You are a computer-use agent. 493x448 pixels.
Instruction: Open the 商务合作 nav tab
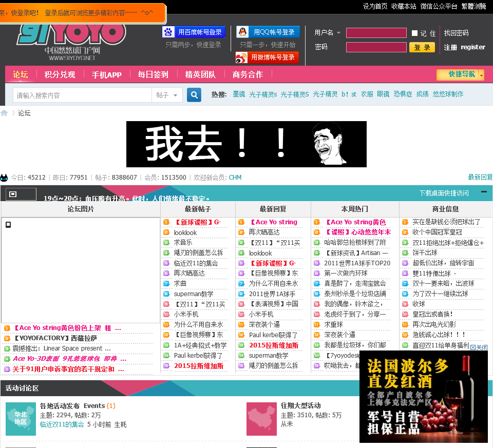click(x=248, y=74)
